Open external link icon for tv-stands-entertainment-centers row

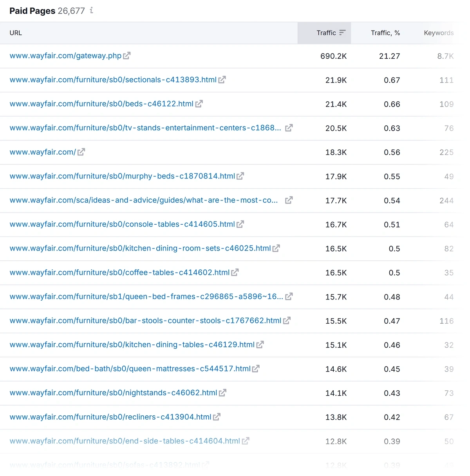click(x=289, y=128)
